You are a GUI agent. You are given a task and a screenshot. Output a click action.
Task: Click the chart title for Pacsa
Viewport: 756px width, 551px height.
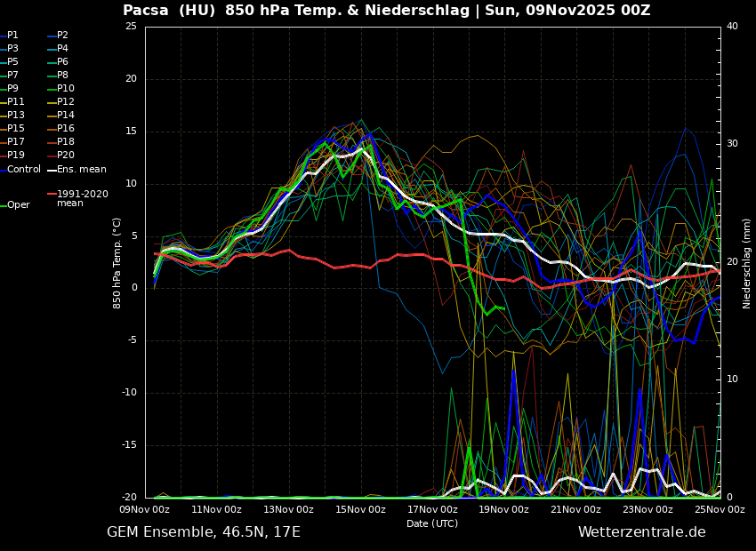pos(386,11)
